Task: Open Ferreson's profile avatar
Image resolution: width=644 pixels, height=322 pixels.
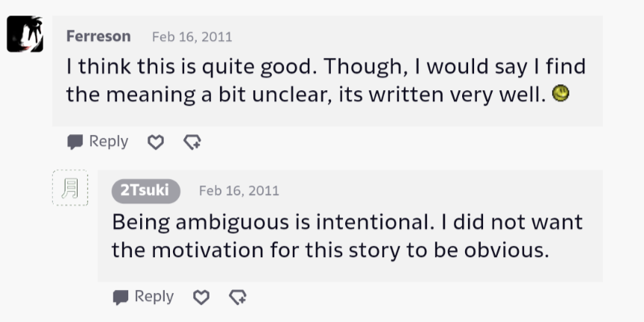Action: [25, 34]
